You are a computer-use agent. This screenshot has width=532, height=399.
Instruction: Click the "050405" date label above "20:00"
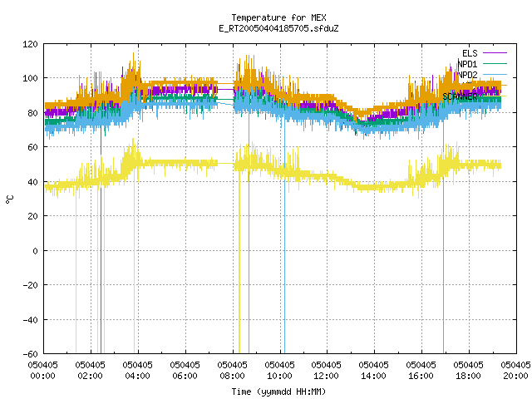tap(515, 365)
